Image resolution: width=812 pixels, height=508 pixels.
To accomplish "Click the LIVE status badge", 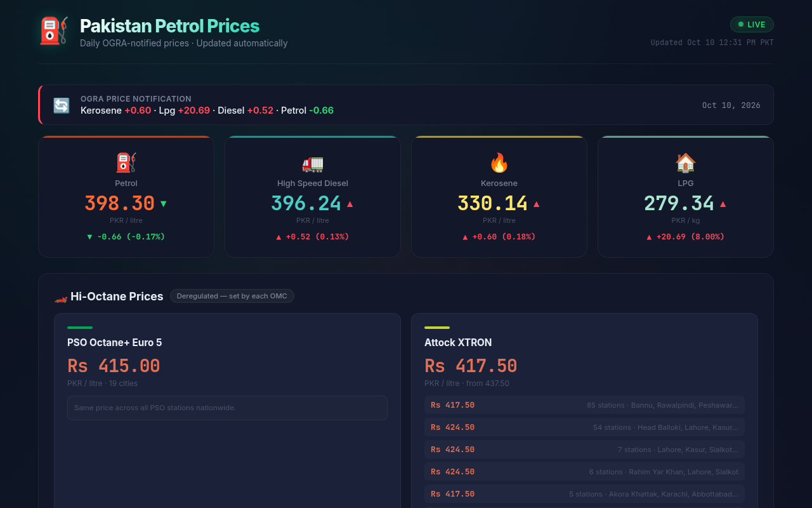I will click(752, 25).
